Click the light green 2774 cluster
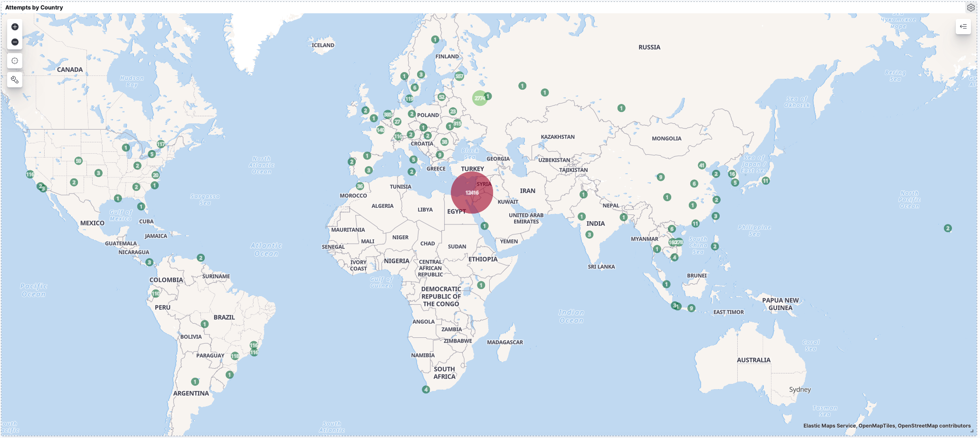Viewport: 980px width, 438px height. 479,98
